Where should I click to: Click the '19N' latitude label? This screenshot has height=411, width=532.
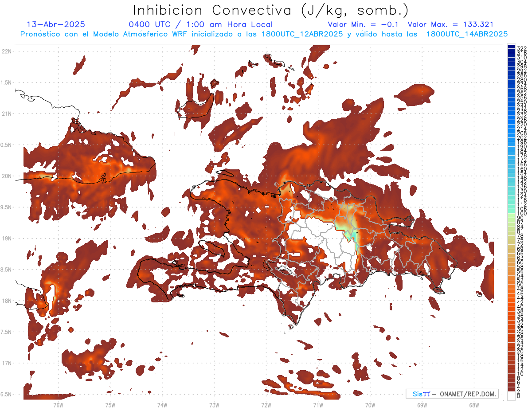7,238
